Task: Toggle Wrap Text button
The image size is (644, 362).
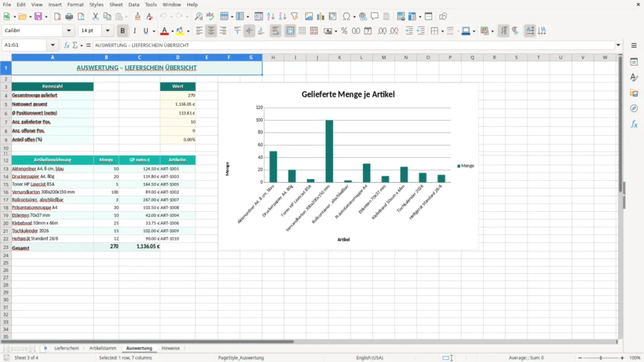Action: point(275,31)
